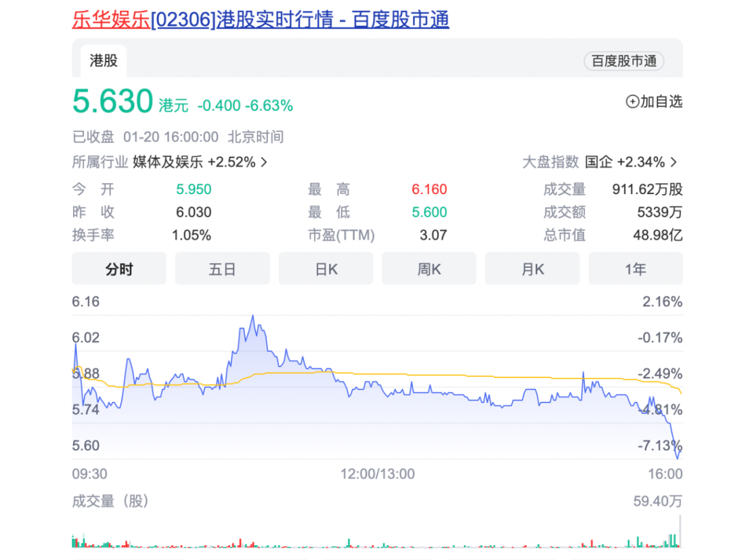This screenshot has height=560, width=731.
Task: Select the 港股 tab
Action: pos(104,61)
